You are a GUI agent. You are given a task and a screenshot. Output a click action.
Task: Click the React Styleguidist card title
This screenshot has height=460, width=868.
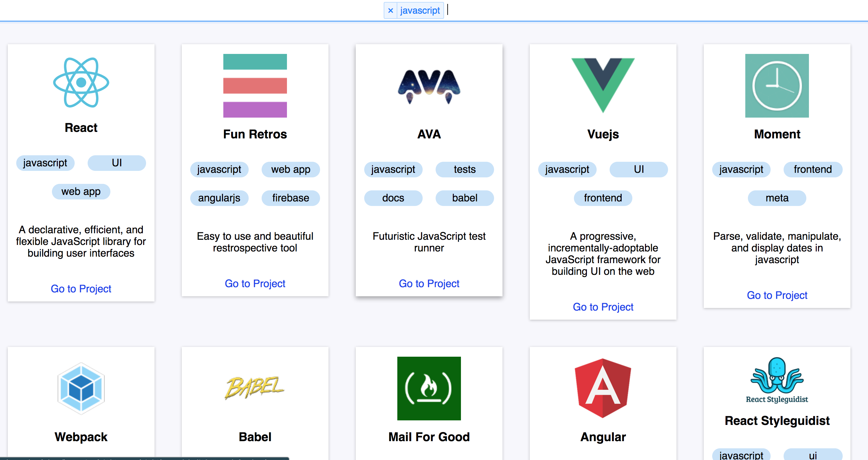pos(777,421)
